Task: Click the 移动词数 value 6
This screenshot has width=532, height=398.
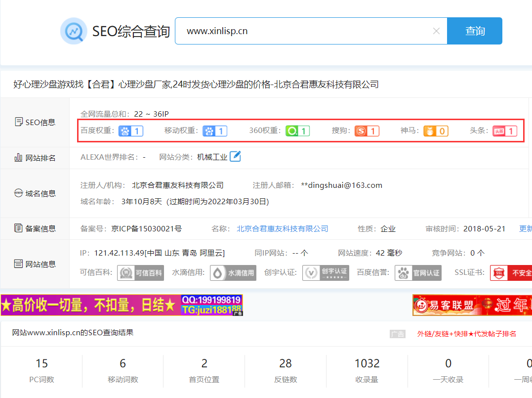Action: click(x=123, y=363)
